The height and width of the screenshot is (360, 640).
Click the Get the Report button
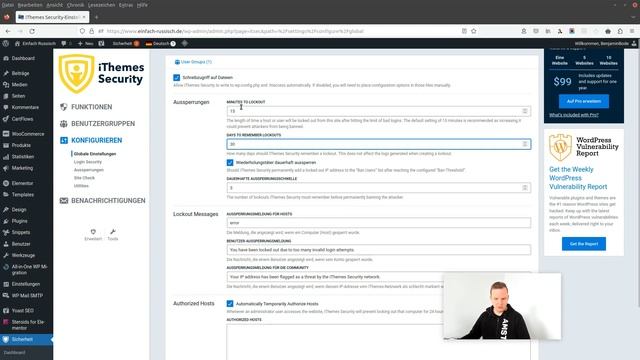pyautogui.click(x=584, y=244)
